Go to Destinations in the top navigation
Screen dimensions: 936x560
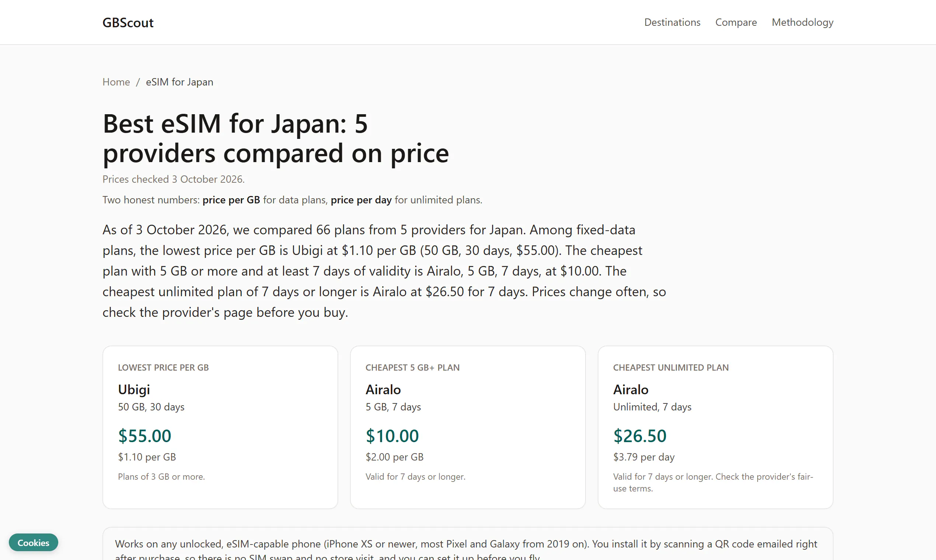(x=672, y=22)
